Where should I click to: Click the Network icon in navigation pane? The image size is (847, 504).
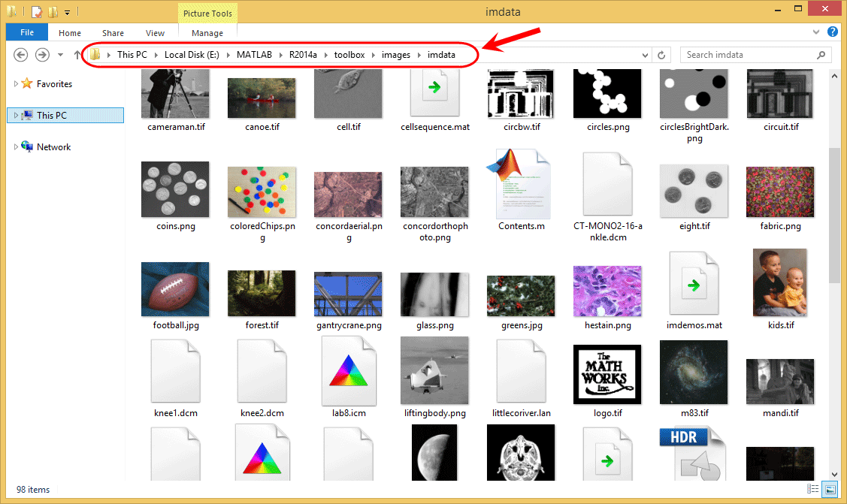point(27,146)
